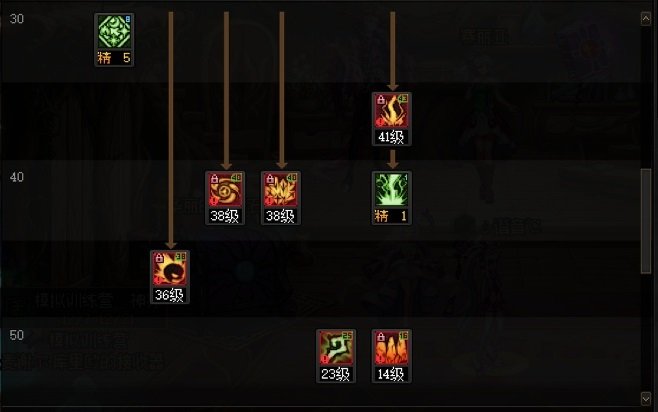Choose the locked burst skill labeled 38级
The width and height of the screenshot is (658, 412).
pos(280,190)
